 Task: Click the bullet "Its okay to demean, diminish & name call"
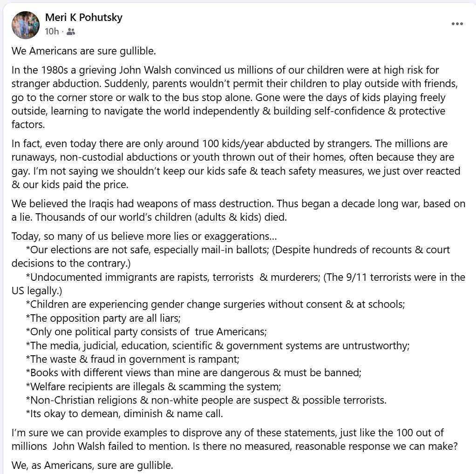[x=125, y=413]
